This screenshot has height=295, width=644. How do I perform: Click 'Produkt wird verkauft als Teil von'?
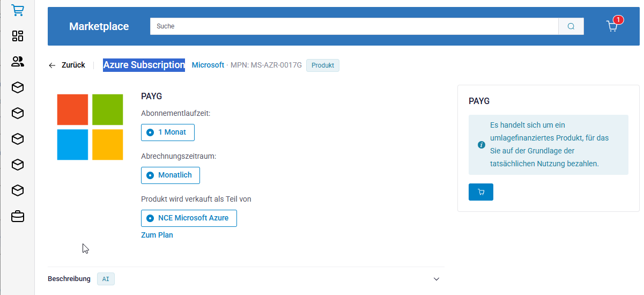coord(196,199)
